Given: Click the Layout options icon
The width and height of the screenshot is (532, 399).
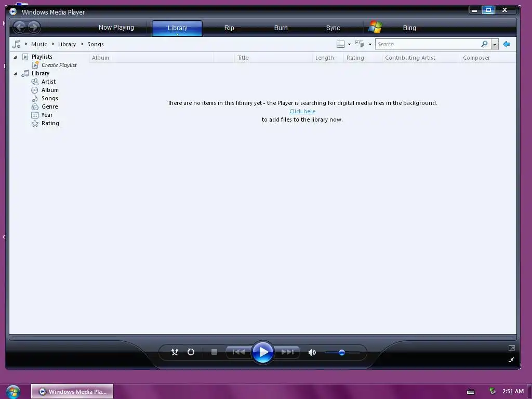Looking at the screenshot, I should point(340,44).
